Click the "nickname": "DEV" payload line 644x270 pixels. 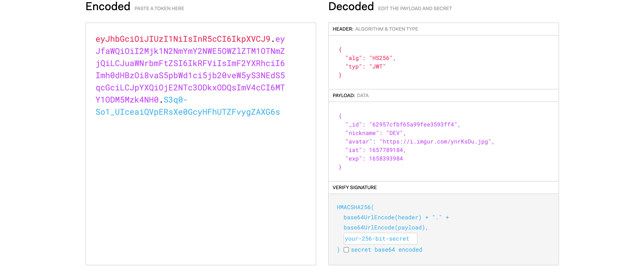click(375, 133)
